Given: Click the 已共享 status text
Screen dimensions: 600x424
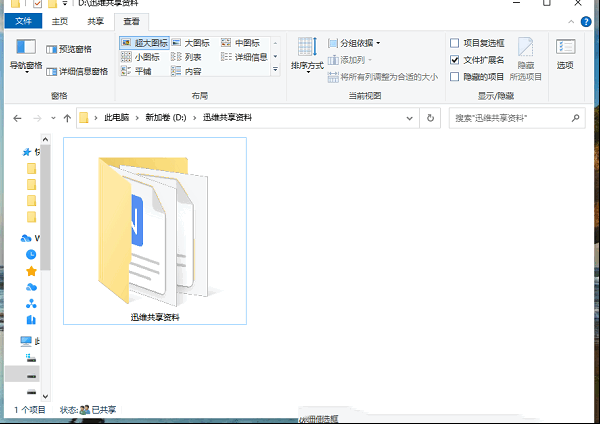Looking at the screenshot, I should 104,410.
